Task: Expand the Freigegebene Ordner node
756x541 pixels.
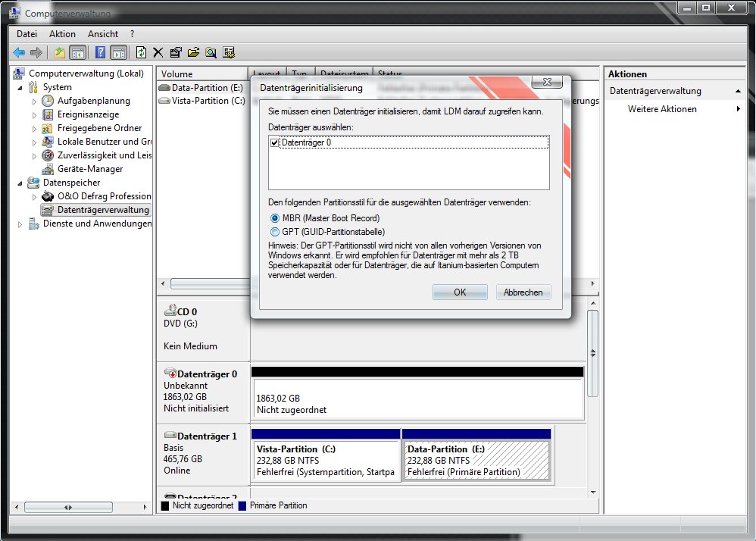Action: (34, 129)
